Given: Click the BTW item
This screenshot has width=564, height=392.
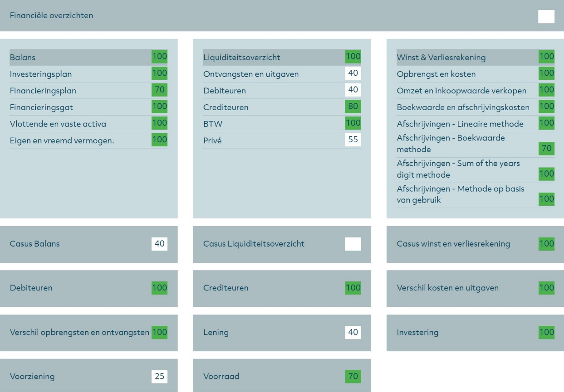Looking at the screenshot, I should click(x=213, y=124).
